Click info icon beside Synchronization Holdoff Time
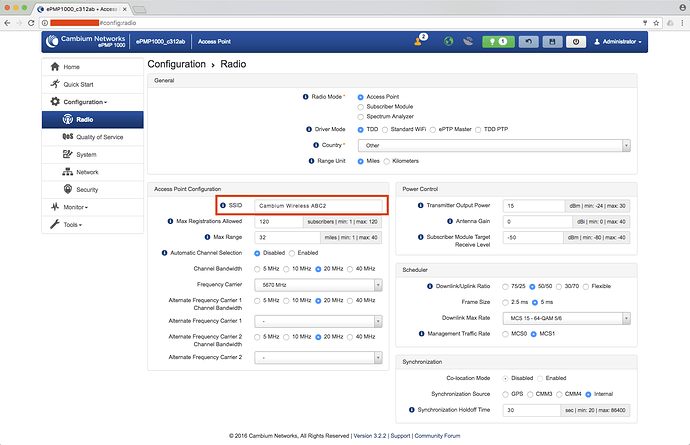690x445 pixels. 411,410
